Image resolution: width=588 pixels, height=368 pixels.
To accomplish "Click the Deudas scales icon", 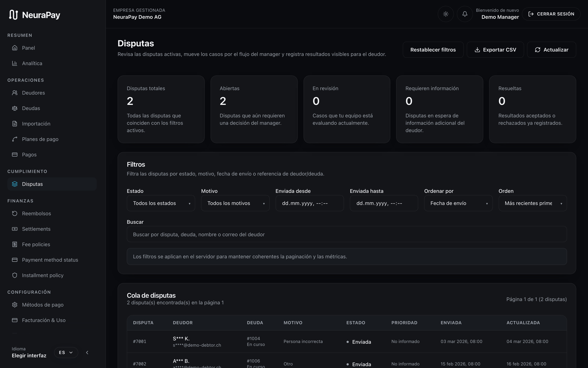I will click(15, 108).
